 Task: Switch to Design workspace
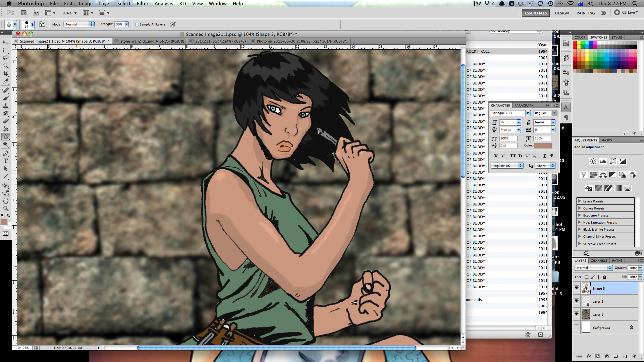click(561, 13)
